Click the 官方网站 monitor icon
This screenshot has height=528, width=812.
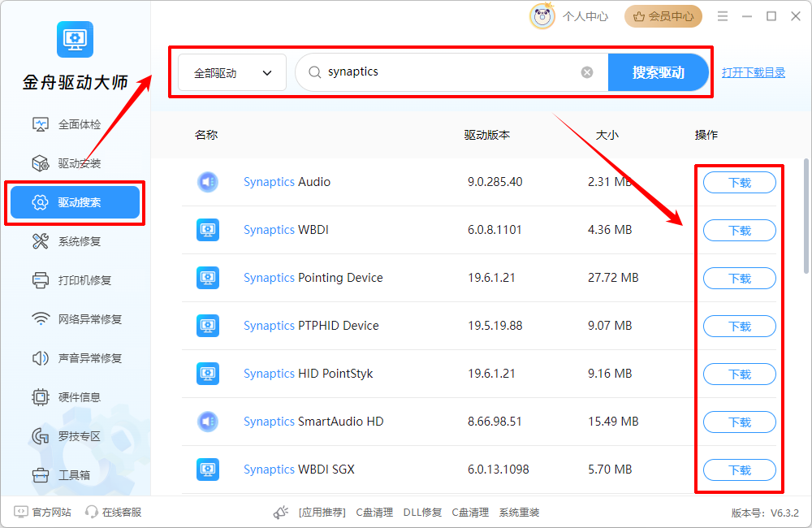(21, 512)
